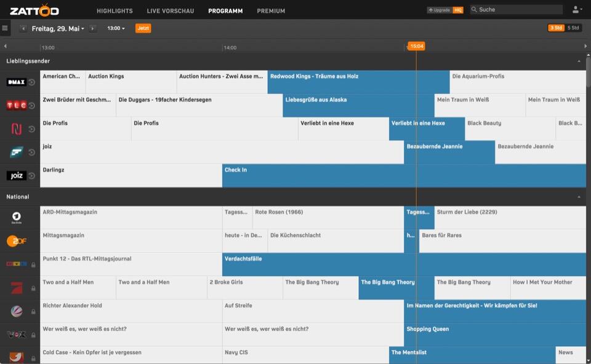The width and height of the screenshot is (591, 364).
Task: Switch timeline view to 3 Std
Action: 556,28
